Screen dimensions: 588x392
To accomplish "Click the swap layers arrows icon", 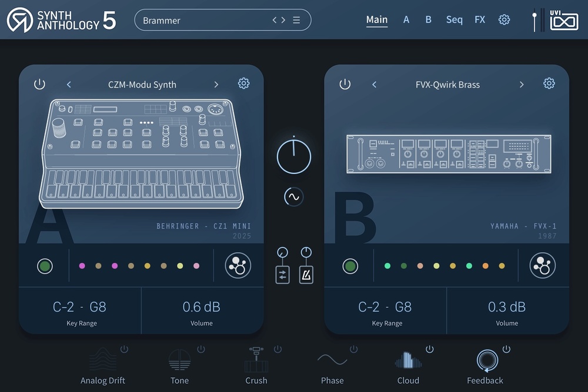I will [x=282, y=274].
